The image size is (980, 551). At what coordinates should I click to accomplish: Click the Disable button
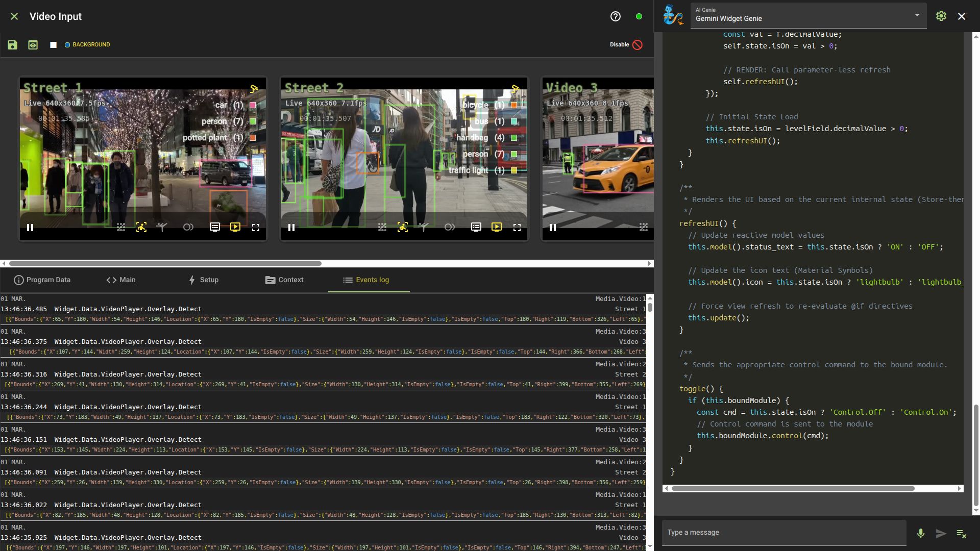point(626,45)
